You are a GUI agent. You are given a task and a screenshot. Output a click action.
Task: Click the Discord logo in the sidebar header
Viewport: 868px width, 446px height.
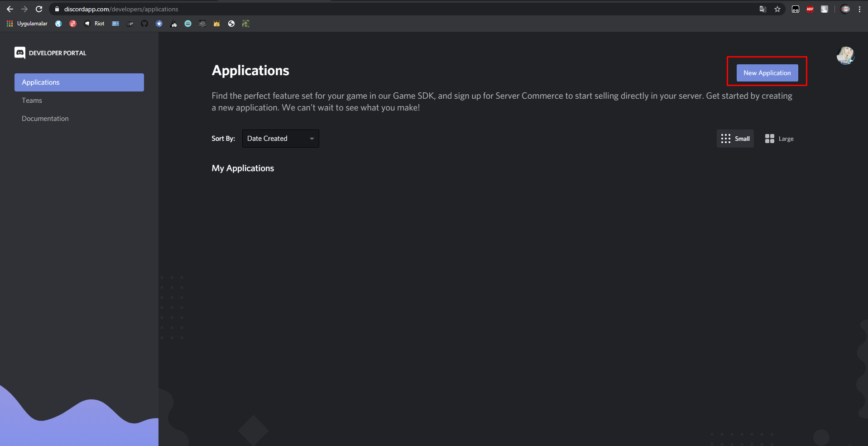click(x=20, y=53)
